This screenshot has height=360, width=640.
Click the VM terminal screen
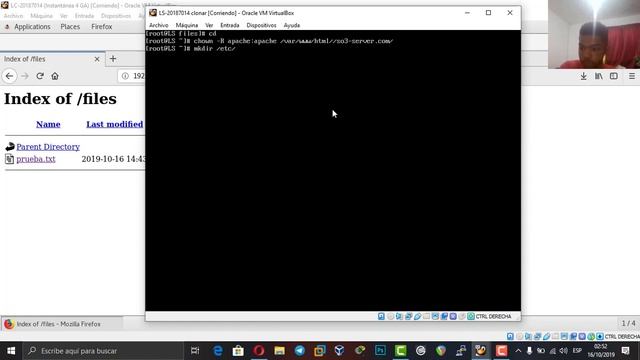tap(333, 171)
